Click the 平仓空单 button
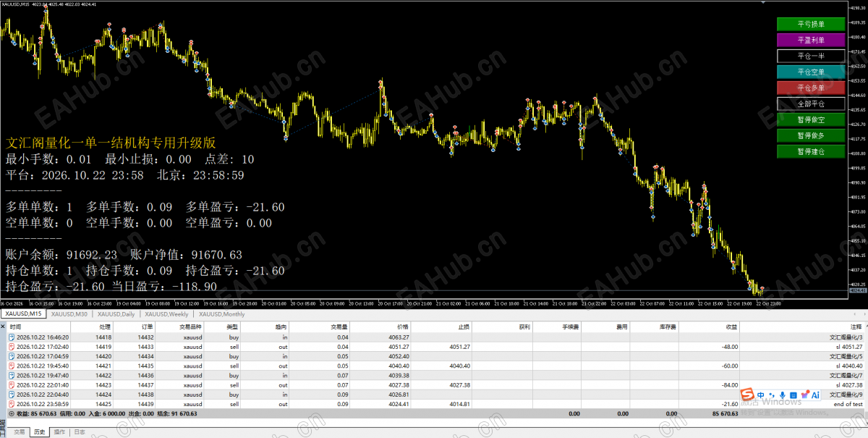 tap(810, 72)
